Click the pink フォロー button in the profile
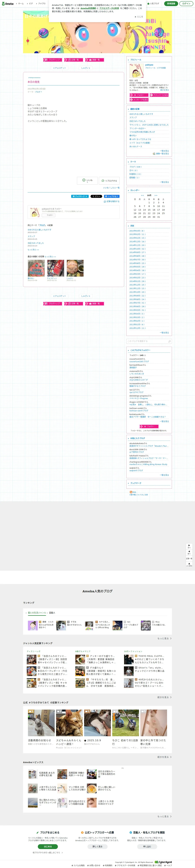Image resolution: width=195 pixels, height=868 pixels. click(x=139, y=95)
